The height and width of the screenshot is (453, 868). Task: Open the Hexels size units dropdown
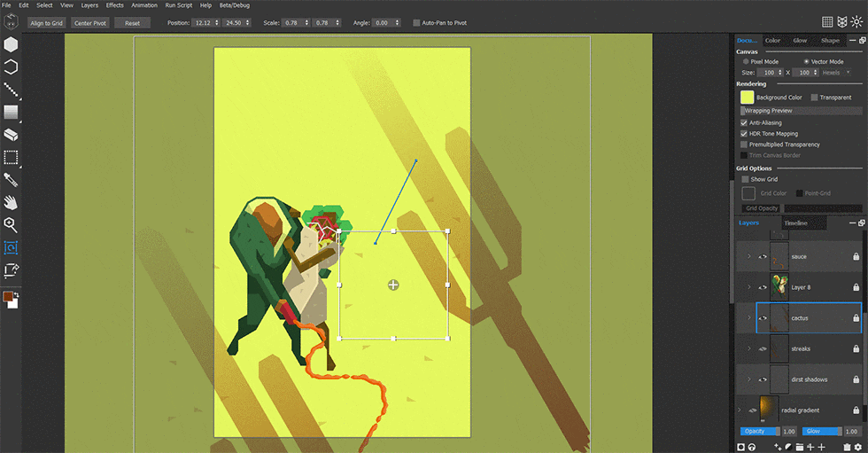pyautogui.click(x=836, y=73)
